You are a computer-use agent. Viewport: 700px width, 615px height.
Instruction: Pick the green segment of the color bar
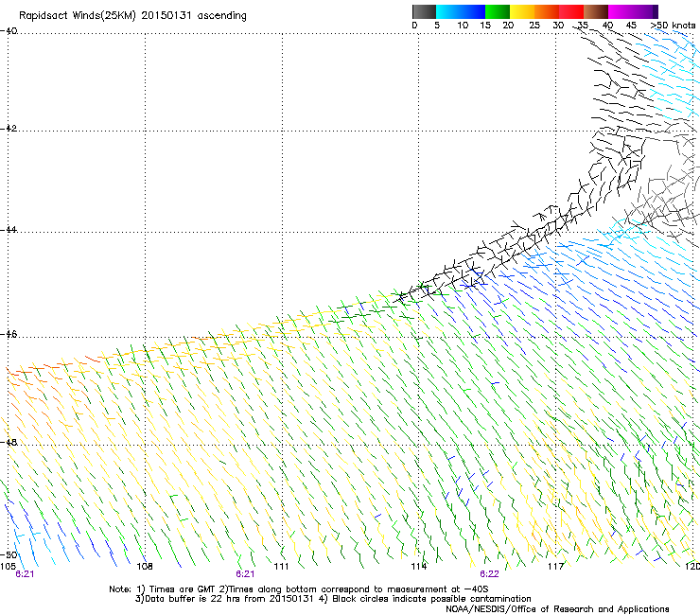click(x=498, y=11)
